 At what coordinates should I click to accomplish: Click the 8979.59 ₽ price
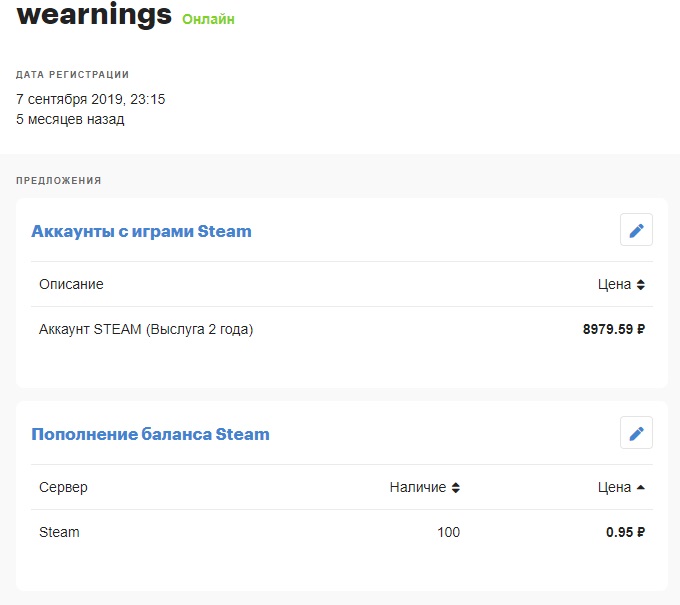coord(613,329)
